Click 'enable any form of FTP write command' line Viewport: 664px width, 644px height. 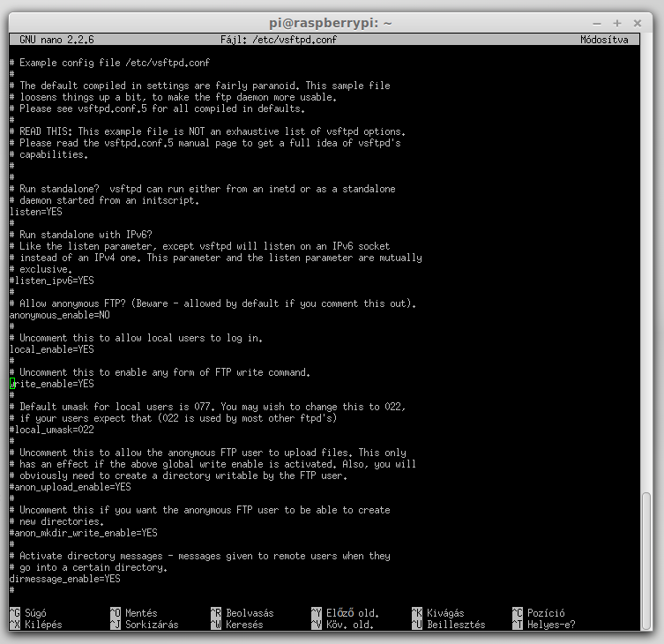(x=160, y=372)
